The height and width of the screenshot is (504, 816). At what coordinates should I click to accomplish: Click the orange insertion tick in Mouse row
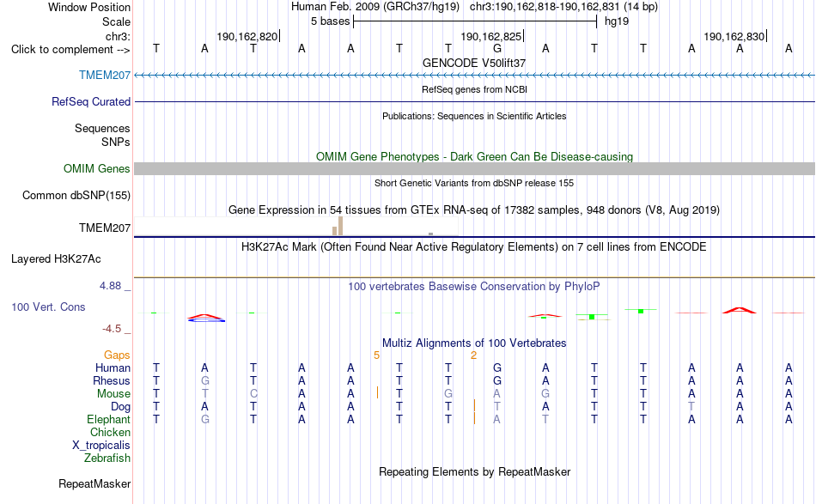[377, 392]
